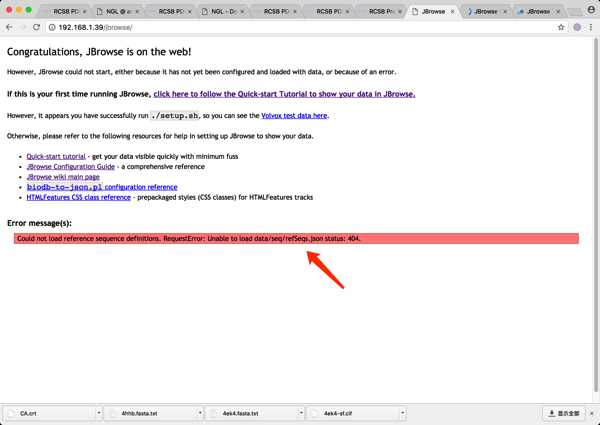Open Quick-start tutorial bullet link
Image resolution: width=600 pixels, height=425 pixels.
click(x=56, y=156)
